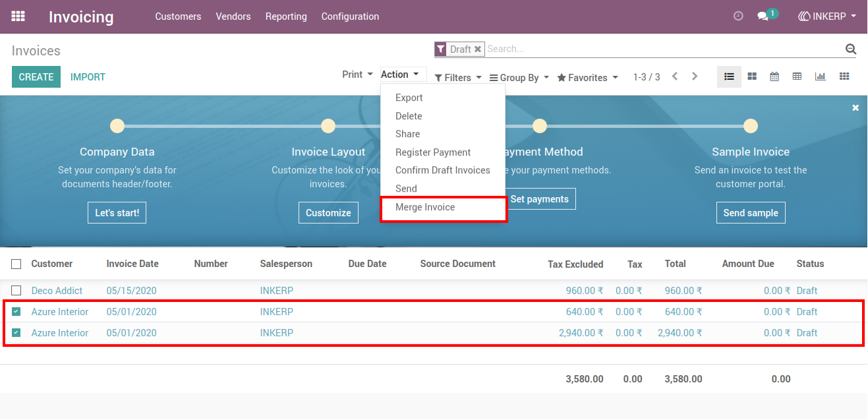Uncheck the 640.00 Azure Interior invoice
Screen dimensions: 868x420
tap(16, 312)
